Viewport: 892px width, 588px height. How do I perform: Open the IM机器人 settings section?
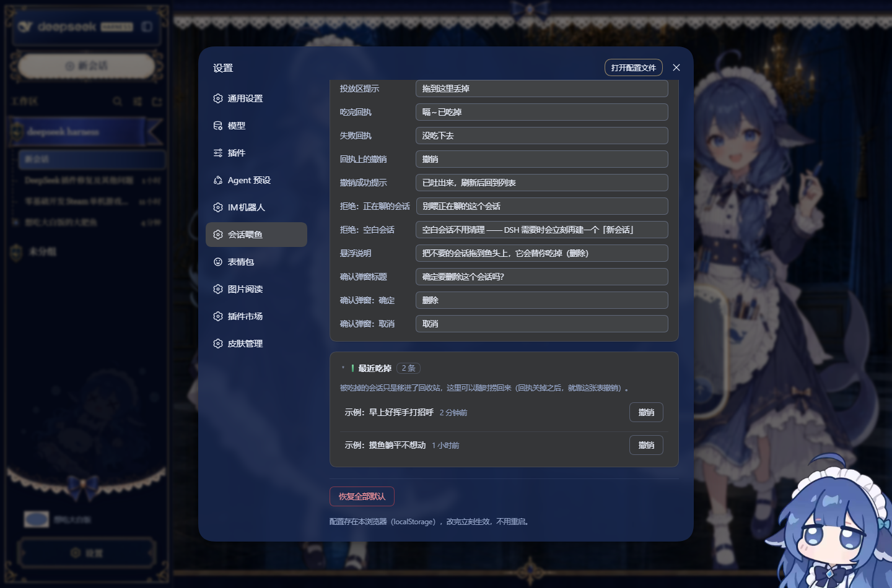[256, 207]
